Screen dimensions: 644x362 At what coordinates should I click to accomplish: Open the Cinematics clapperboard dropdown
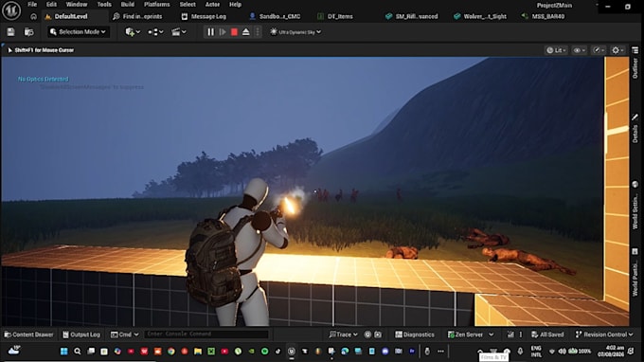[179, 31]
